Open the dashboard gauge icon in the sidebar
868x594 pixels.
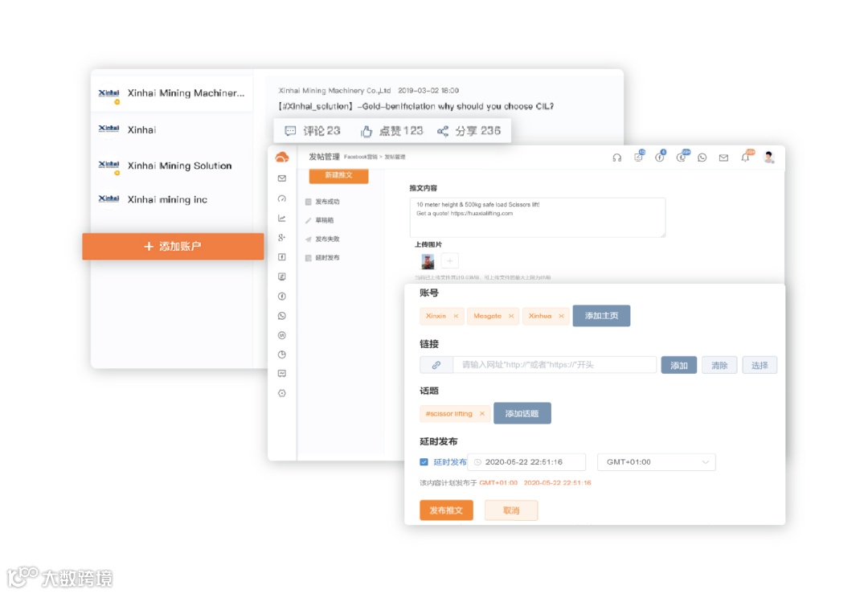tap(282, 199)
